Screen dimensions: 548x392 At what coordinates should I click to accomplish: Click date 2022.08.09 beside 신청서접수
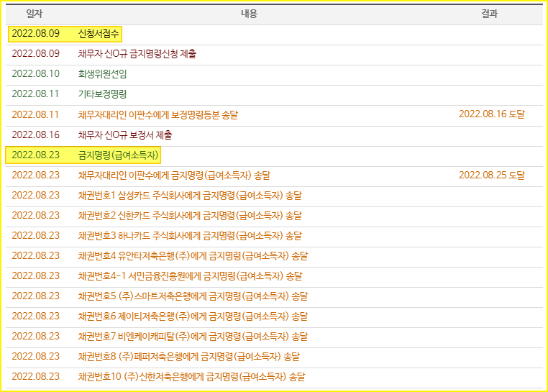(36, 34)
